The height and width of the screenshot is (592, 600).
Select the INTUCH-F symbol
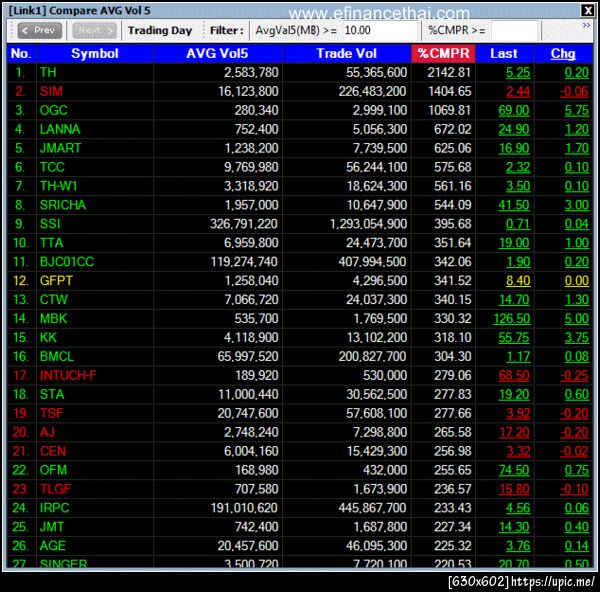pos(68,375)
